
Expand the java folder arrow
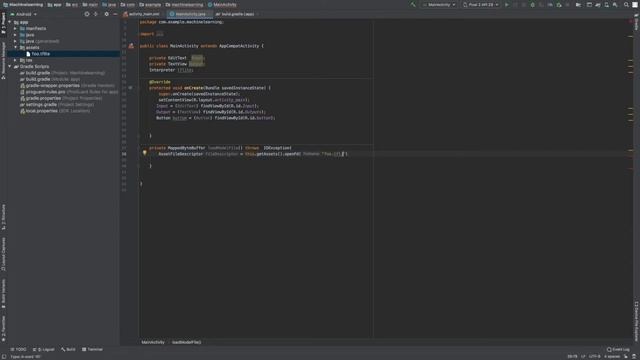(16, 35)
